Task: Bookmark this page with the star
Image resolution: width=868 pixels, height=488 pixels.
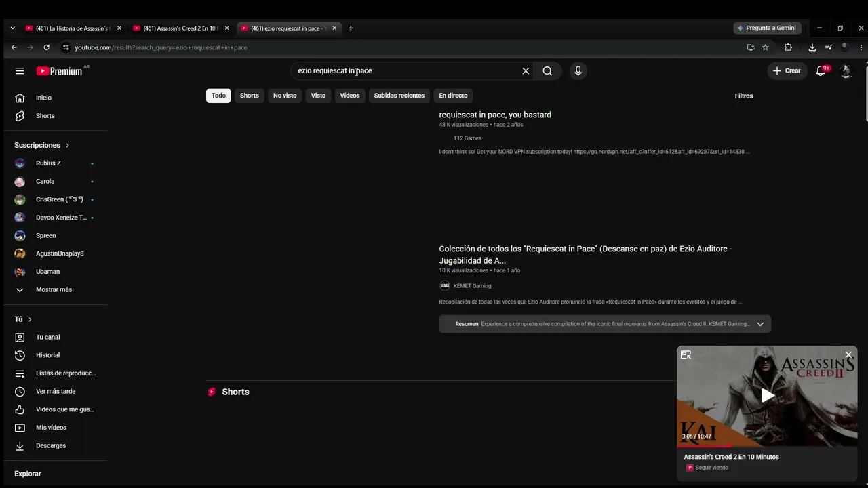Action: point(765,47)
